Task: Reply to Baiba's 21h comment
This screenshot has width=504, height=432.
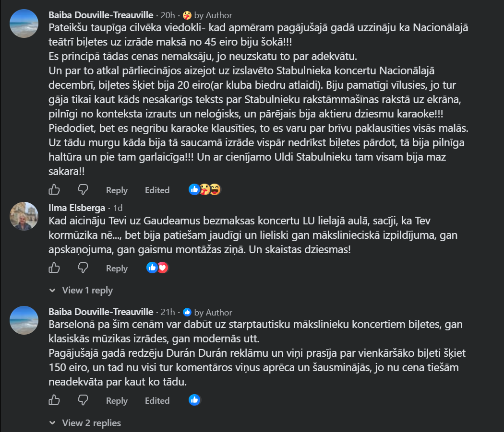Action: coord(117,400)
